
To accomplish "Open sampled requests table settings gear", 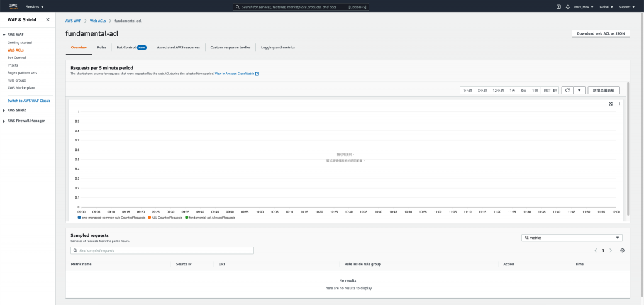I will tap(622, 250).
